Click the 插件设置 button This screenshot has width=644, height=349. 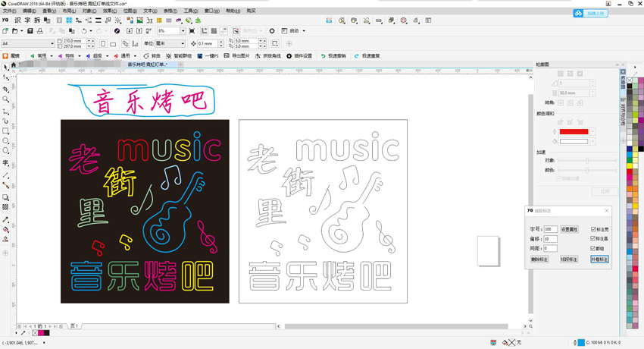coord(299,56)
